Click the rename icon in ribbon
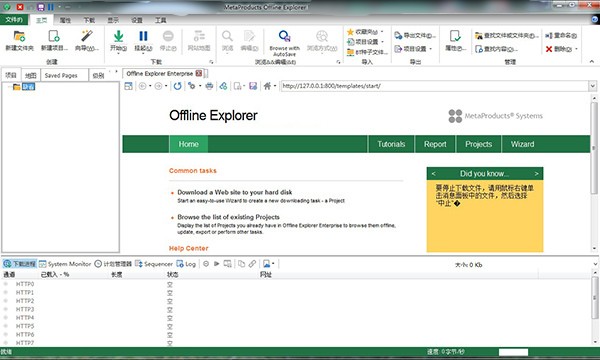 [x=549, y=36]
